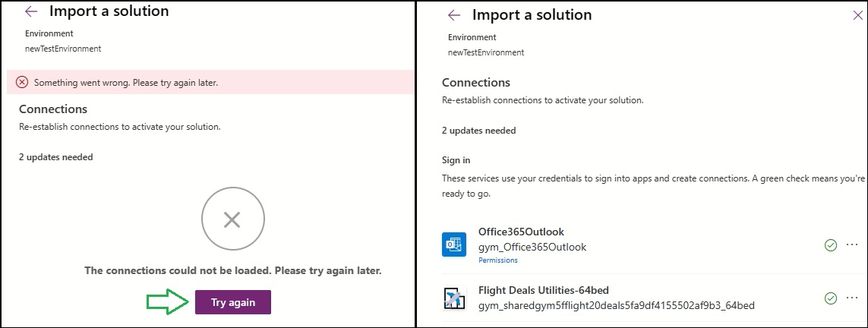This screenshot has height=328, width=868.
Task: Open Permissions link under Office365Outlook
Action: (497, 260)
